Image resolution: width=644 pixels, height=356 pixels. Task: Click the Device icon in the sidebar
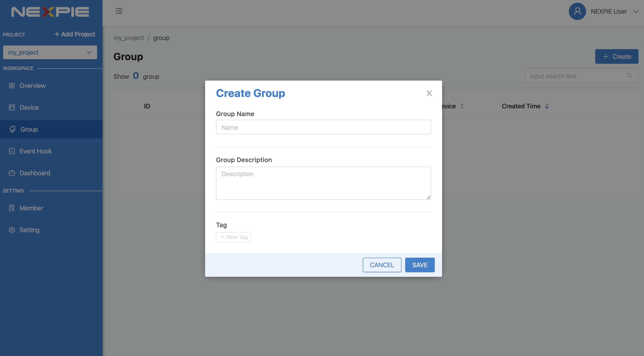click(12, 107)
